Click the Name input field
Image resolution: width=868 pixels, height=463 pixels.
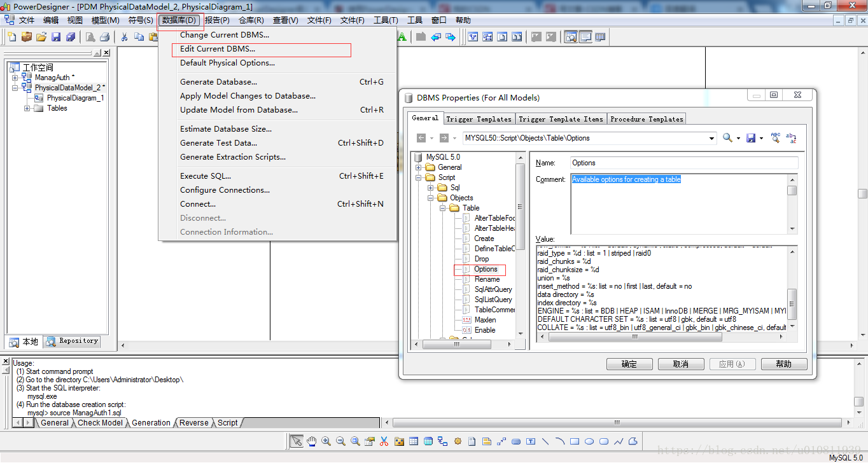point(684,163)
